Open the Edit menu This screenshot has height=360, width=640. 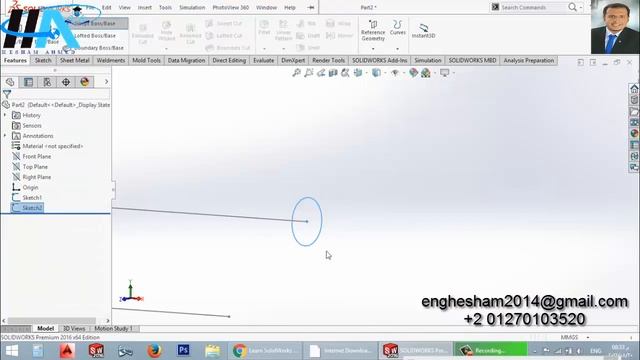(x=107, y=7)
